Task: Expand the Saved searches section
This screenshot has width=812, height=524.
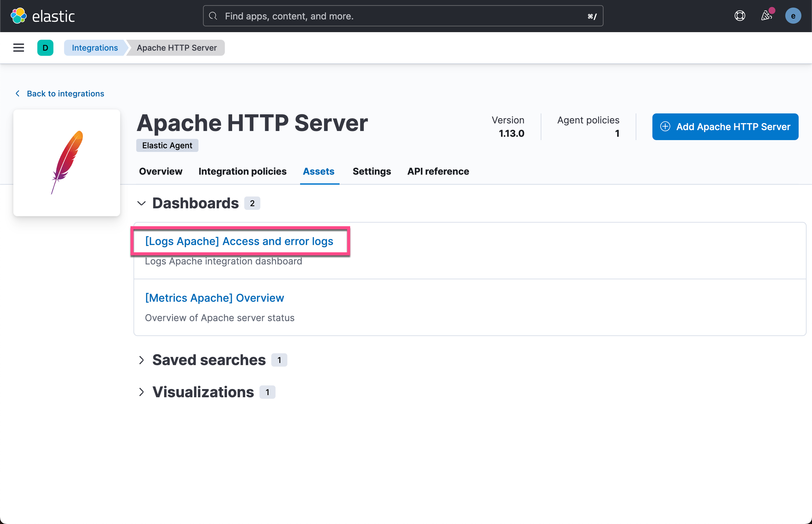Action: click(141, 360)
